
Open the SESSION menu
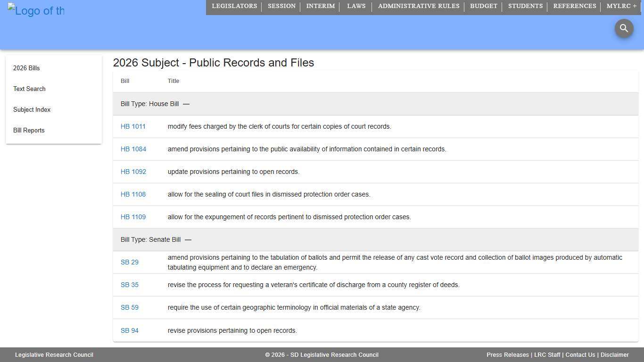[281, 6]
